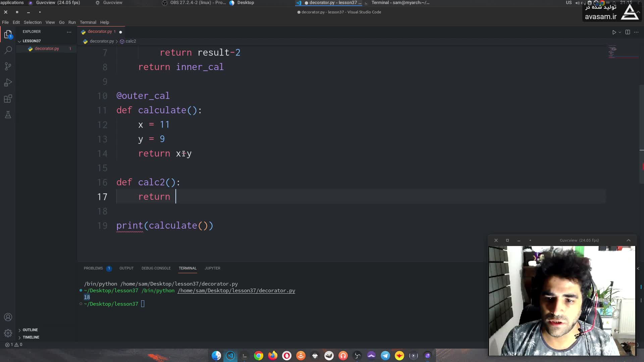Run the Python file with the play button
This screenshot has width=644, height=362.
(614, 32)
